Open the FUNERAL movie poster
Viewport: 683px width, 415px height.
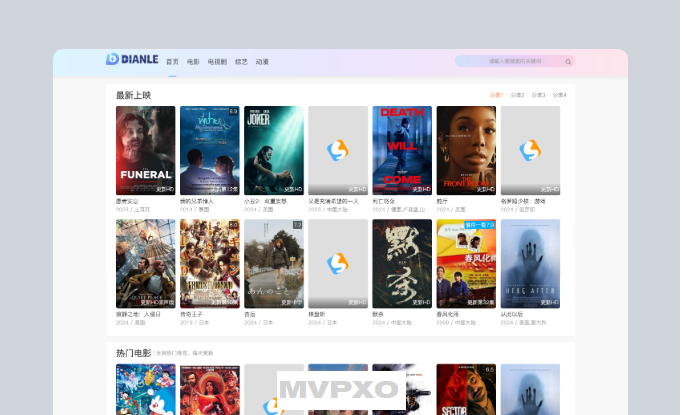[145, 150]
